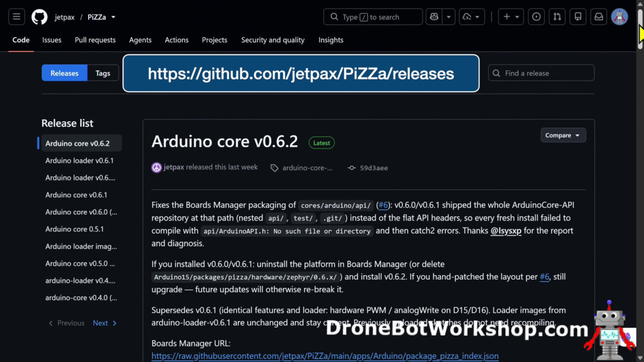
Task: Open the repositories icon in header
Action: pos(578,17)
